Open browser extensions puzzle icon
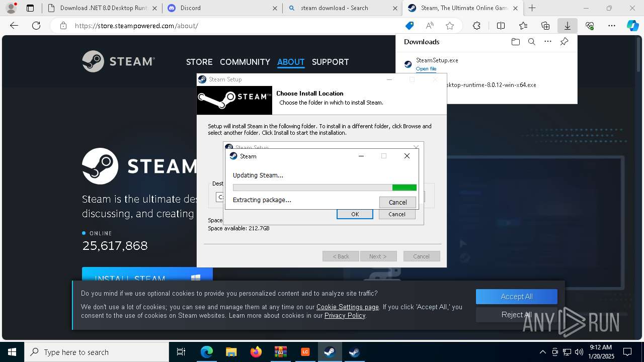The image size is (644, 362). coord(476,26)
